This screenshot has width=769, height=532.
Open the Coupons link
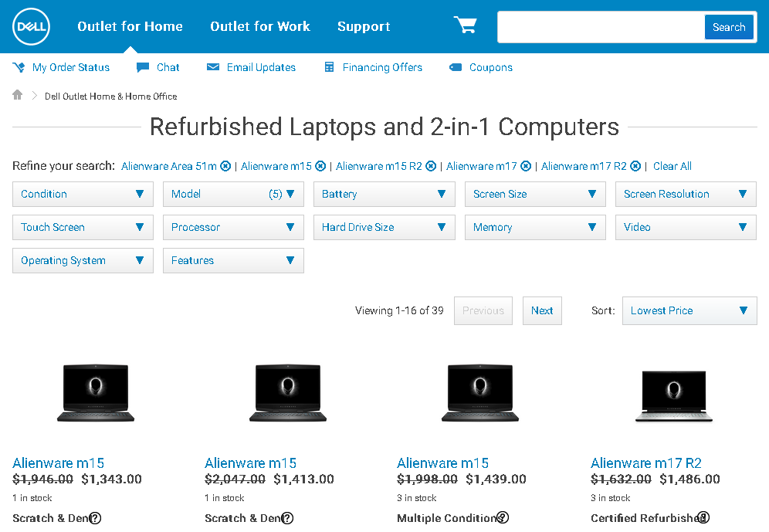[x=490, y=67]
